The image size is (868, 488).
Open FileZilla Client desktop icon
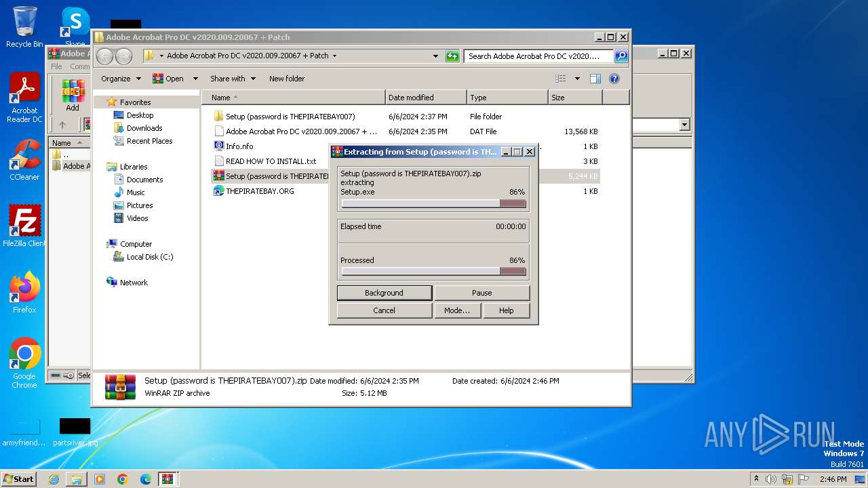(24, 226)
